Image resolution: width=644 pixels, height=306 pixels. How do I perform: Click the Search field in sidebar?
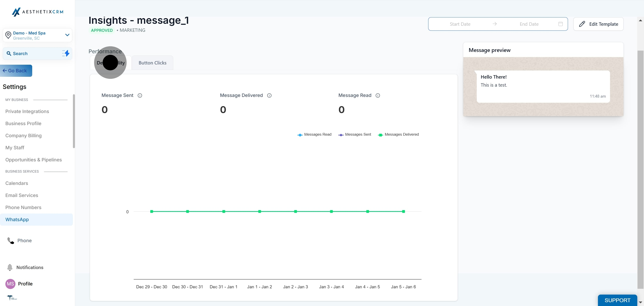pos(38,53)
